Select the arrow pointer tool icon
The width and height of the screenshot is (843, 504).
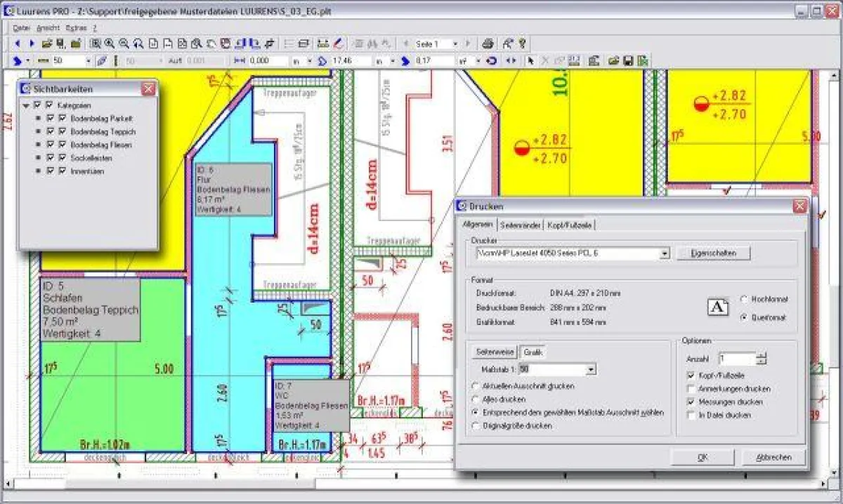[x=531, y=61]
